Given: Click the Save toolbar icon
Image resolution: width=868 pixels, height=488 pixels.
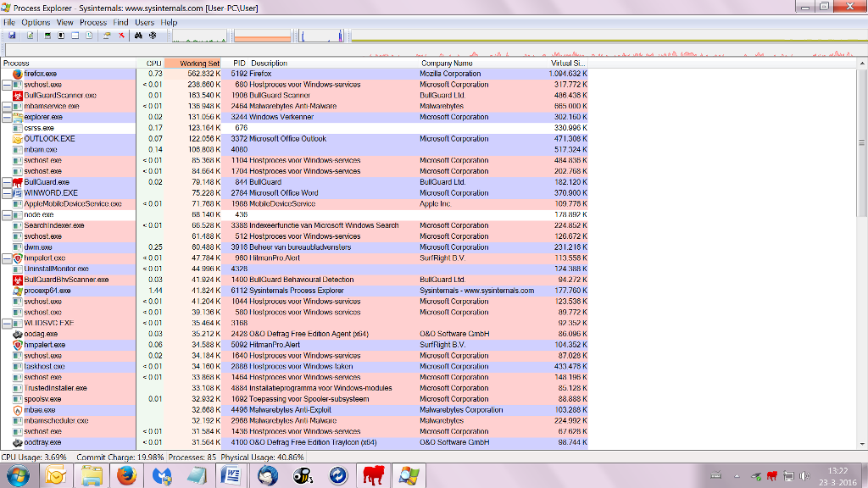Looking at the screenshot, I should tap(12, 36).
